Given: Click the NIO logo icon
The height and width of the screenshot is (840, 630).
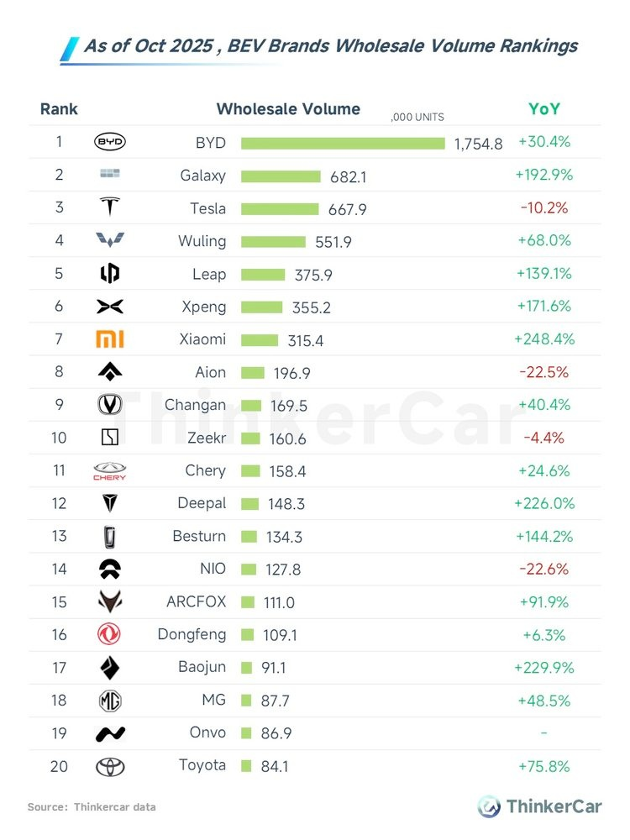Looking at the screenshot, I should pos(110,569).
